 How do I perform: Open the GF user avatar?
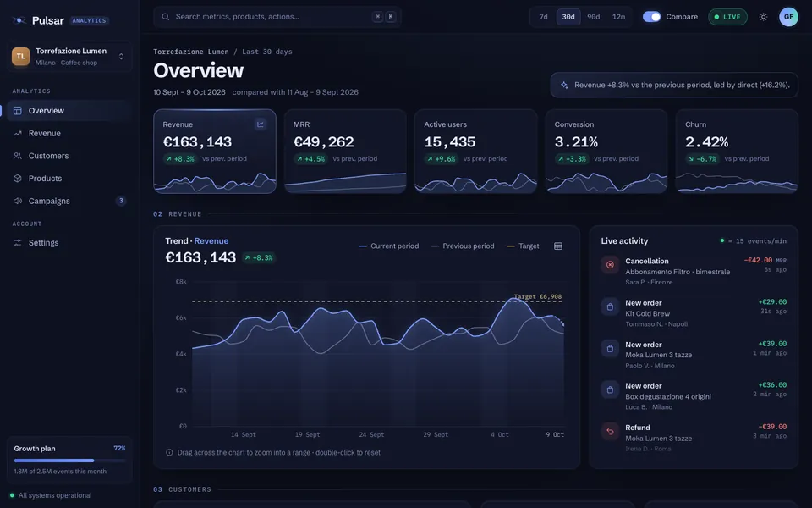(788, 17)
